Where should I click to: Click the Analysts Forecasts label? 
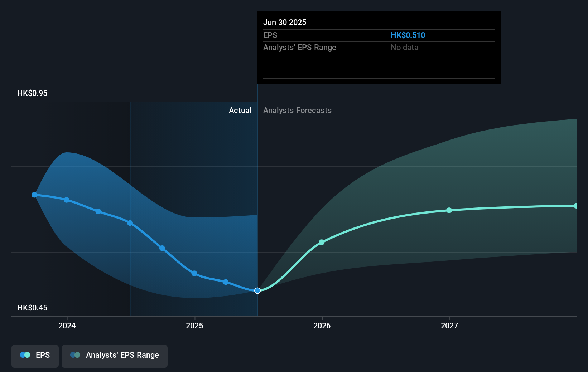pos(297,111)
